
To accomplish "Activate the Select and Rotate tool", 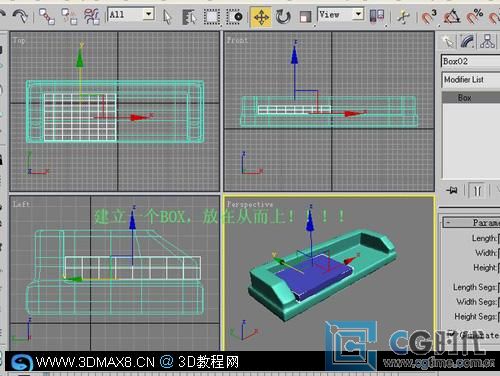I will click(x=283, y=17).
